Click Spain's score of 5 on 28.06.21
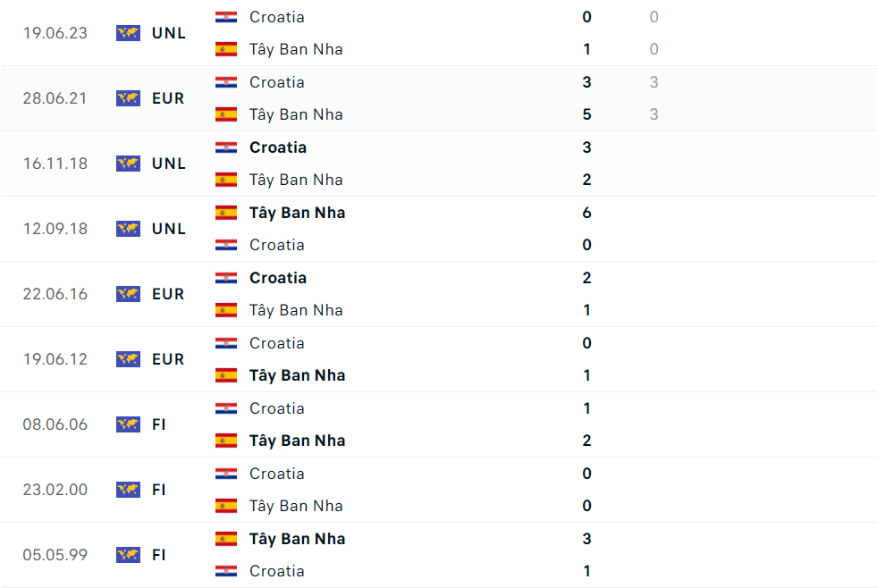This screenshot has height=588, width=877. 586,114
